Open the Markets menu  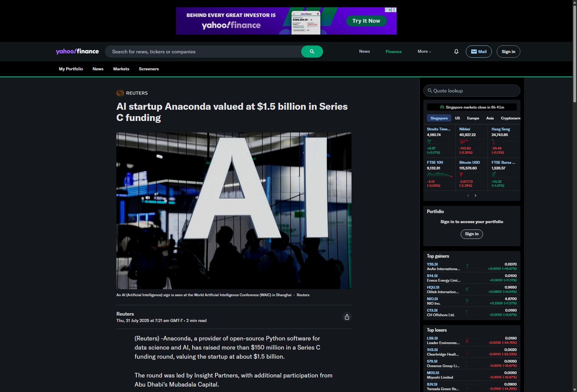click(x=121, y=69)
